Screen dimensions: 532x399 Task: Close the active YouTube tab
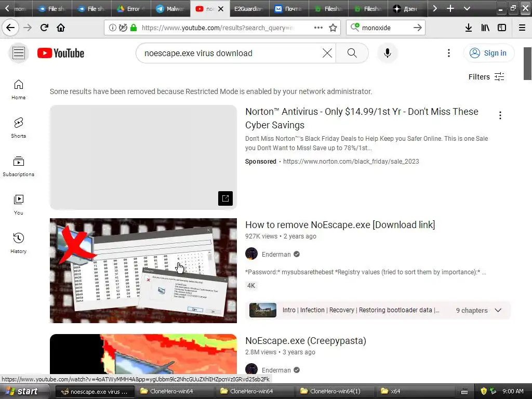click(x=221, y=9)
